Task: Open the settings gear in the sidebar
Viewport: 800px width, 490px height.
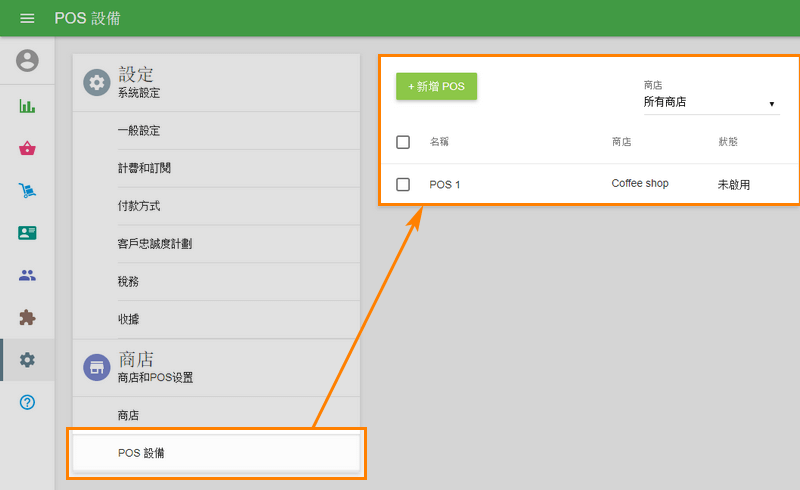Action: 27,359
